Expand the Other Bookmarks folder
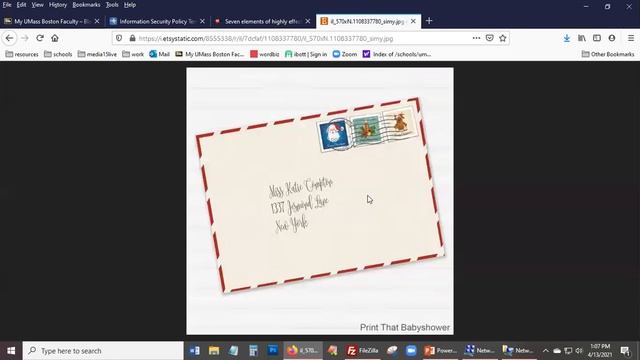Screen dimensions: 640x360 pos(608,54)
